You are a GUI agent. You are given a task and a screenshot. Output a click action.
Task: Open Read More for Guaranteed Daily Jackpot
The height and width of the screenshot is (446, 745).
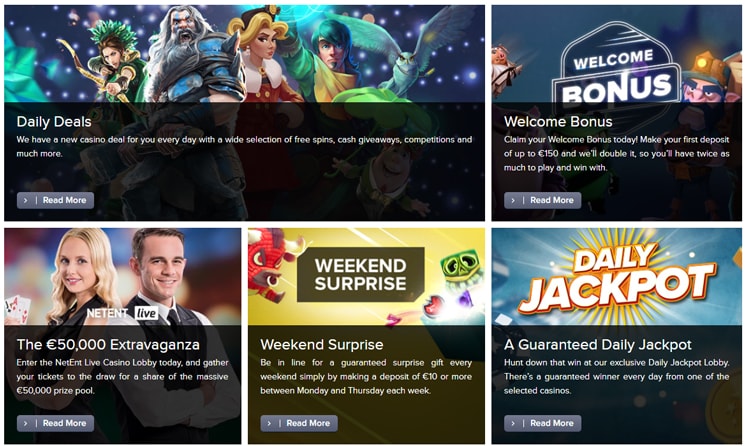tap(543, 423)
